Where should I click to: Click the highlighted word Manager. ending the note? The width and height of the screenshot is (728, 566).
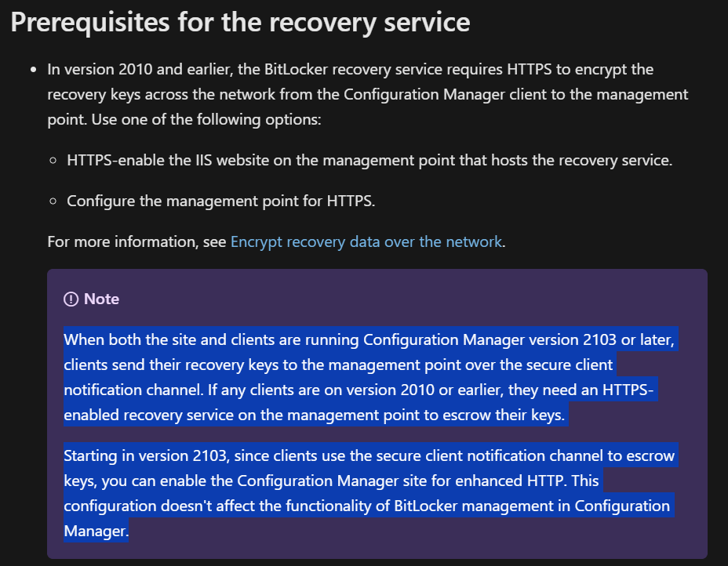coord(96,531)
